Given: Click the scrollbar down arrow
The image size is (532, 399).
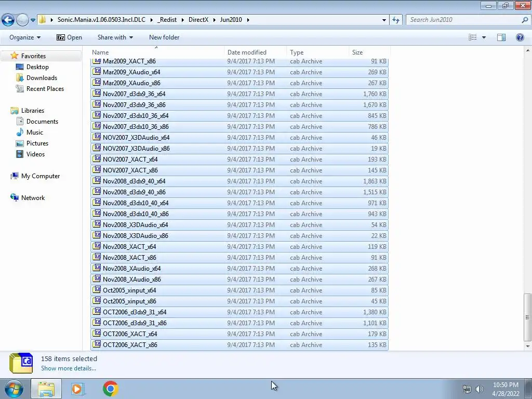Looking at the screenshot, I should [x=527, y=347].
